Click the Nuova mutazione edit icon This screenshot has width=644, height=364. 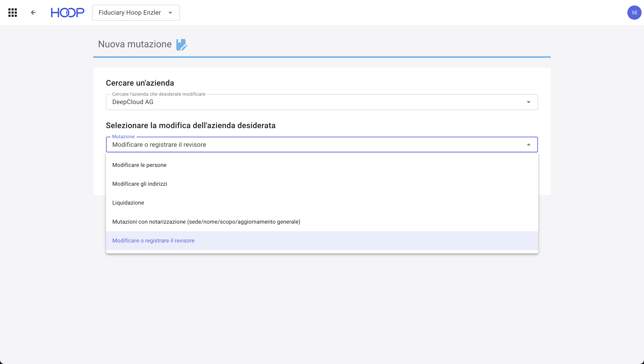(182, 45)
